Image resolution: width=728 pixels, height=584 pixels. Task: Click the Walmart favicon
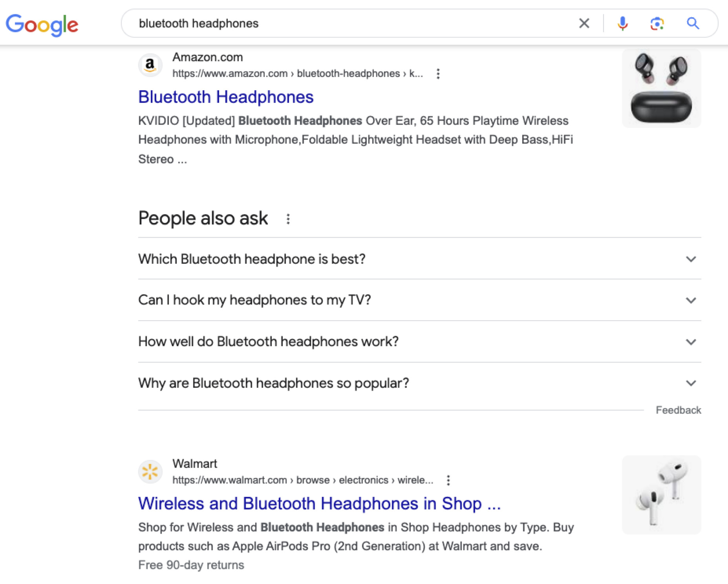point(150,471)
